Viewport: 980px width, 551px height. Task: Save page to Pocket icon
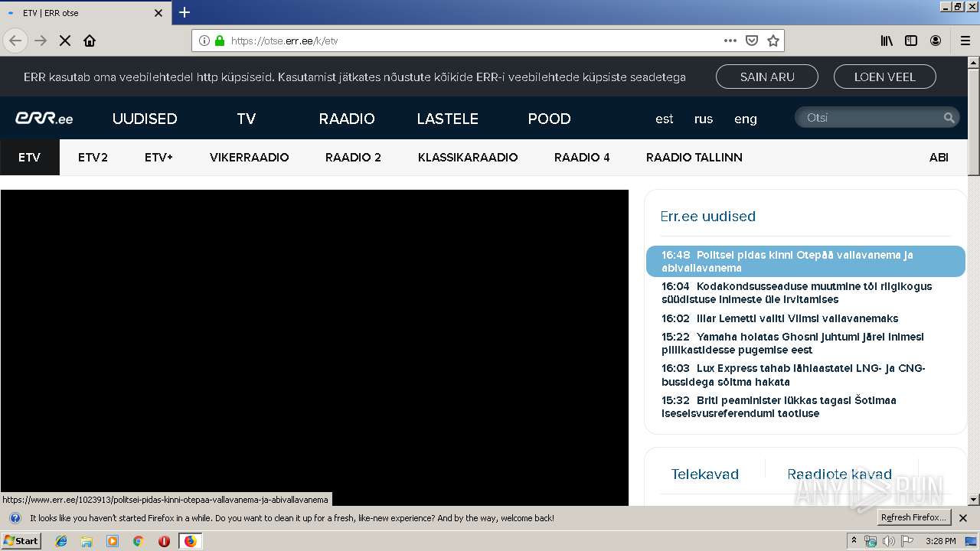(752, 41)
